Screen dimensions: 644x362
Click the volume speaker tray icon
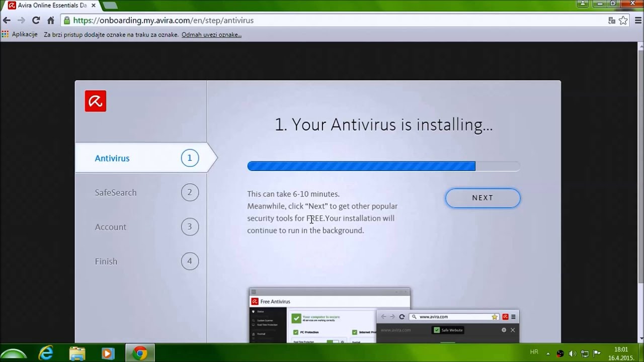573,353
